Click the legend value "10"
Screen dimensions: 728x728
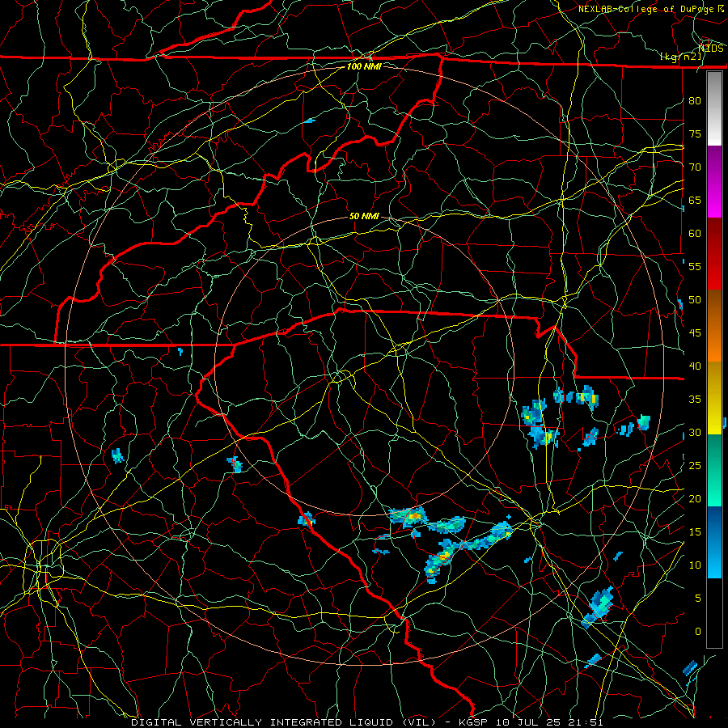click(x=695, y=565)
